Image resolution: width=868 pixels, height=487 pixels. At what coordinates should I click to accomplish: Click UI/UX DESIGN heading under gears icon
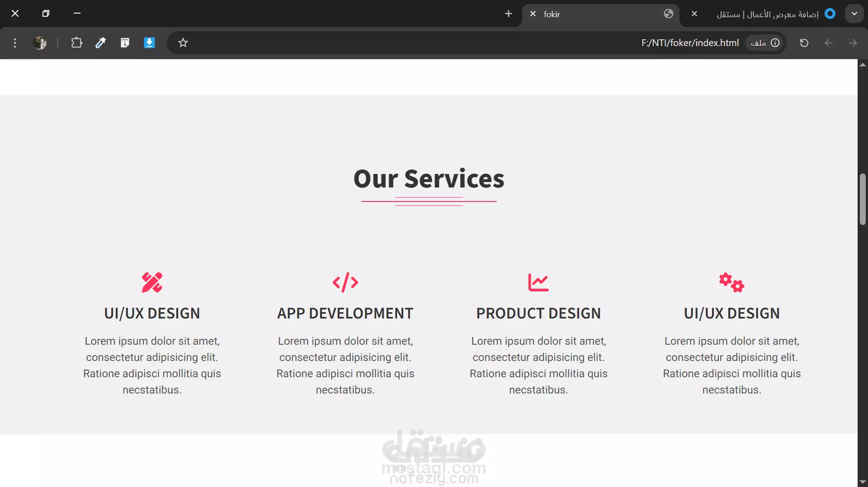731,313
